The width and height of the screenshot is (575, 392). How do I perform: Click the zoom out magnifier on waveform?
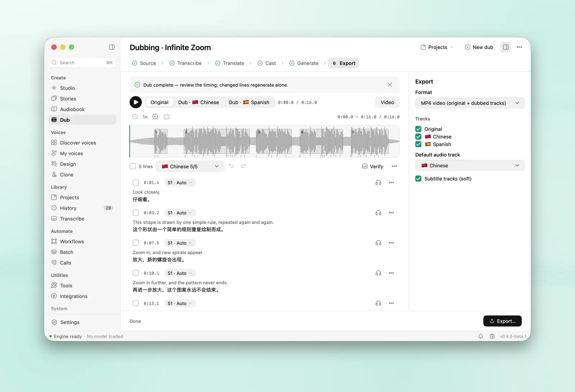coord(135,117)
